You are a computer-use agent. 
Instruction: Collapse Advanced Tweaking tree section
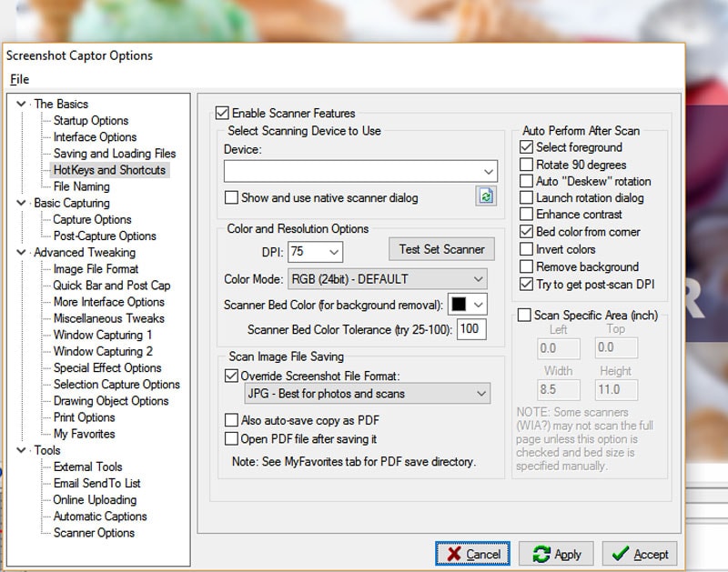coord(21,252)
